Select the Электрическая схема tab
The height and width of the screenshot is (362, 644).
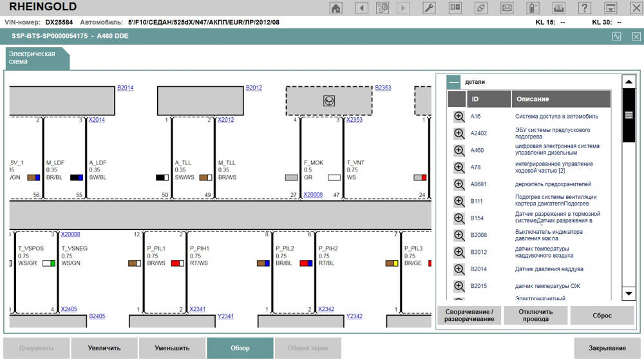click(x=35, y=58)
